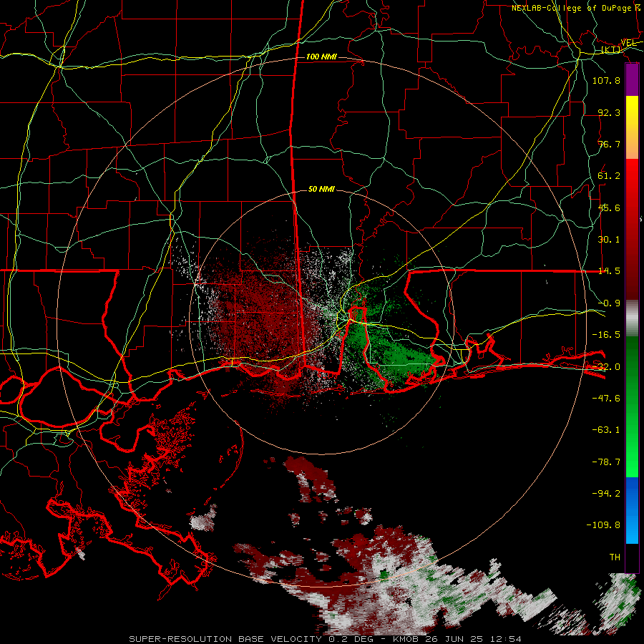Click the -109.8 scale value
Image resolution: width=644 pixels, height=644 pixels.
point(603,525)
